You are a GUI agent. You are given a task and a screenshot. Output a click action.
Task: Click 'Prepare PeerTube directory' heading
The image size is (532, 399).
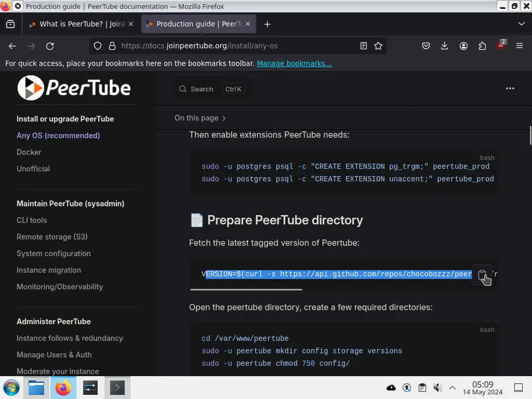(x=285, y=220)
